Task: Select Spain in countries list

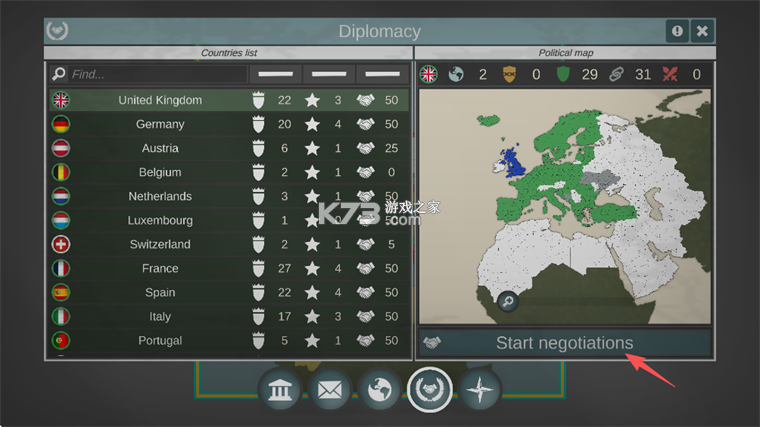Action: click(229, 292)
